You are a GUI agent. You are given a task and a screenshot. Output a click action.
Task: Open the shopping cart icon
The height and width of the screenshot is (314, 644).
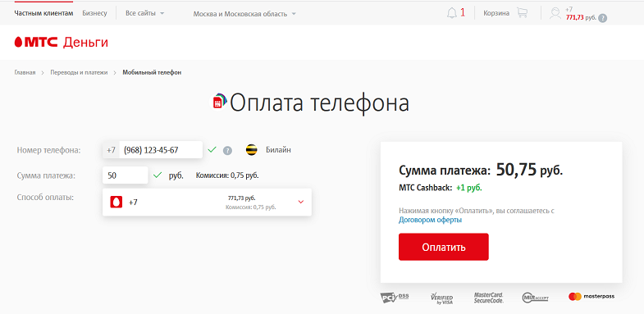(522, 13)
